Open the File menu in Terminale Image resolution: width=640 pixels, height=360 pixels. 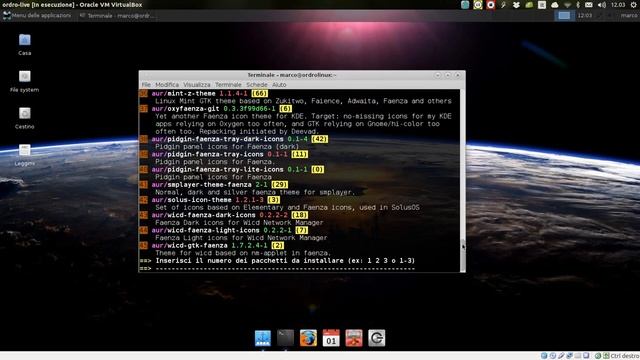(x=146, y=84)
